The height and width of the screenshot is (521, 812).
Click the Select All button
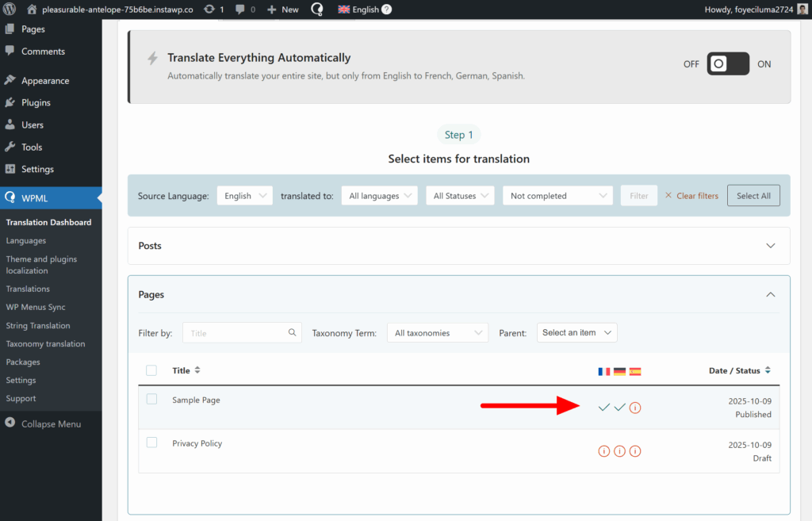[753, 195]
